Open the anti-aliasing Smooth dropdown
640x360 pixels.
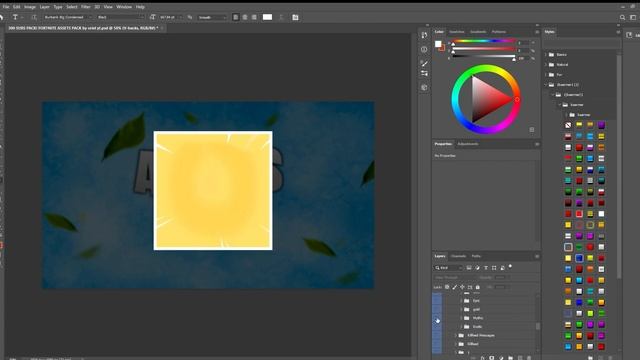tap(211, 17)
